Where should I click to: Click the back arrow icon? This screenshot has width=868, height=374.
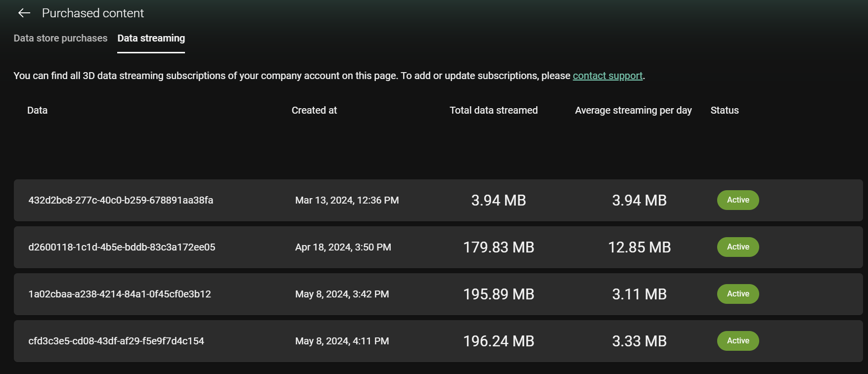tap(24, 13)
